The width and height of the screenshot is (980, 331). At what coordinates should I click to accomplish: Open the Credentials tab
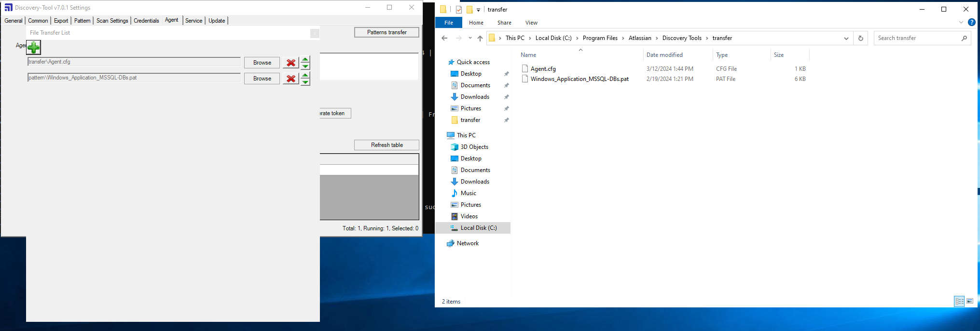tap(146, 21)
